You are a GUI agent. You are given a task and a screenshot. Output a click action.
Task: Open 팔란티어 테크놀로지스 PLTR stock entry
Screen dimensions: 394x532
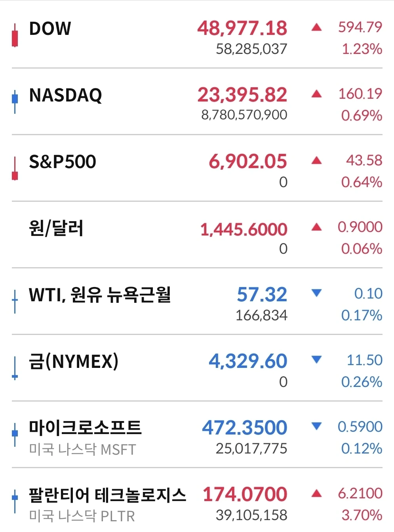tap(197, 501)
